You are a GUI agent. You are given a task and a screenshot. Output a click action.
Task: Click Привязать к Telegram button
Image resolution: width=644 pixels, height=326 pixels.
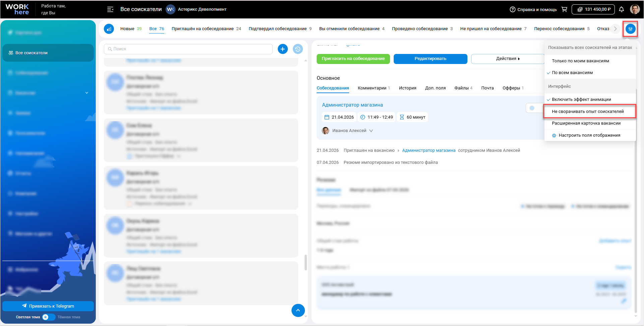point(48,306)
